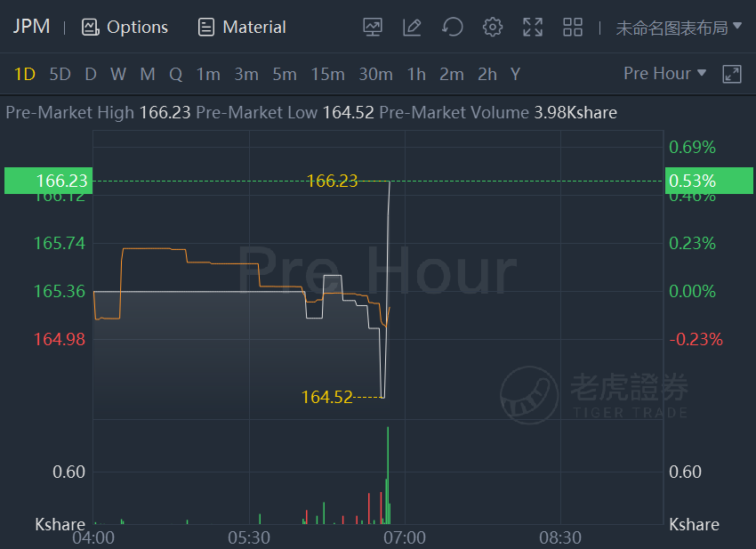Viewport: 756px width, 549px height.
Task: Click the tallest green volume bar
Action: pos(388,475)
